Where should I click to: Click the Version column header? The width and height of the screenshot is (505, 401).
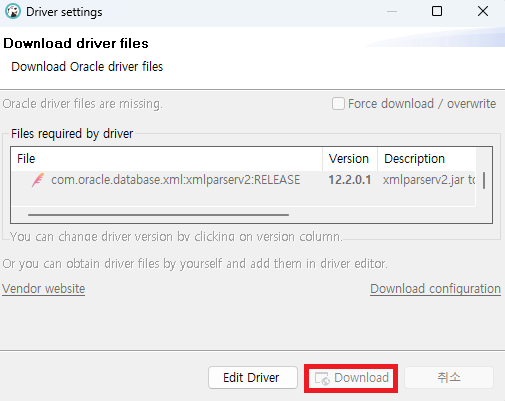[x=350, y=159]
